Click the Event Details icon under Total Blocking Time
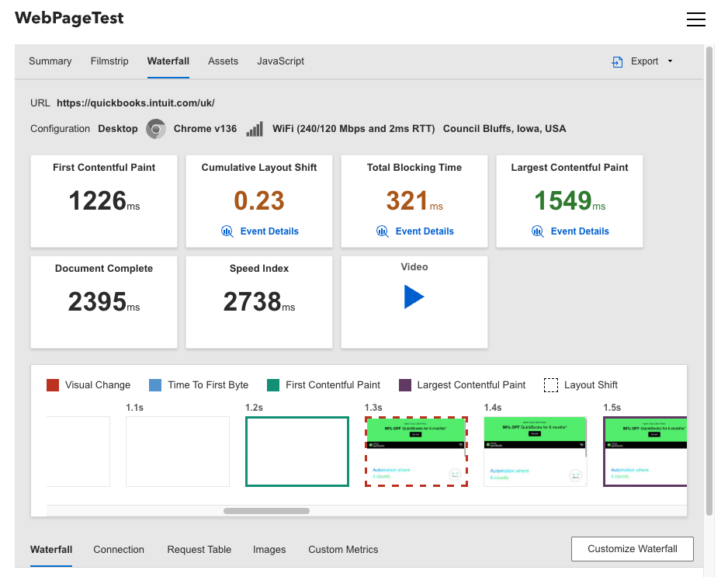 382,231
